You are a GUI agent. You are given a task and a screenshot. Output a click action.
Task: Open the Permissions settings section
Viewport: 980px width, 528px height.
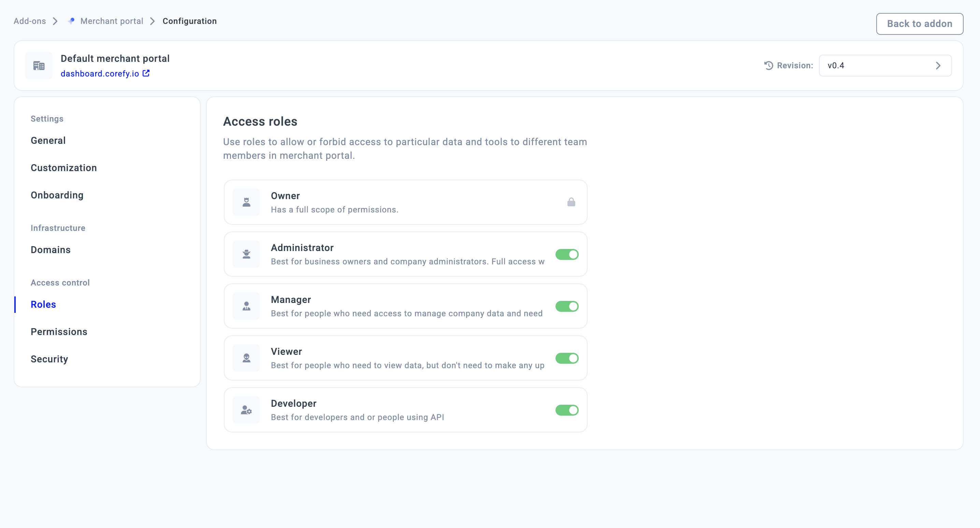[59, 332]
